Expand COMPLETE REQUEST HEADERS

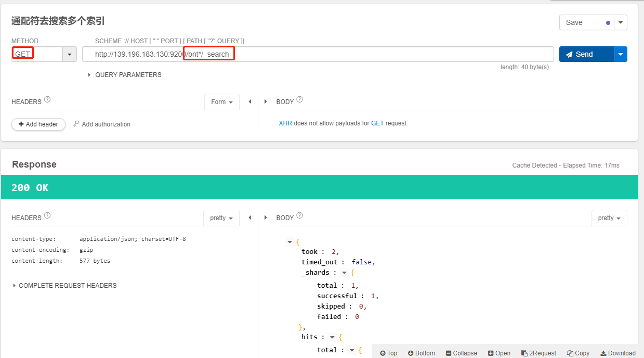coord(64,286)
